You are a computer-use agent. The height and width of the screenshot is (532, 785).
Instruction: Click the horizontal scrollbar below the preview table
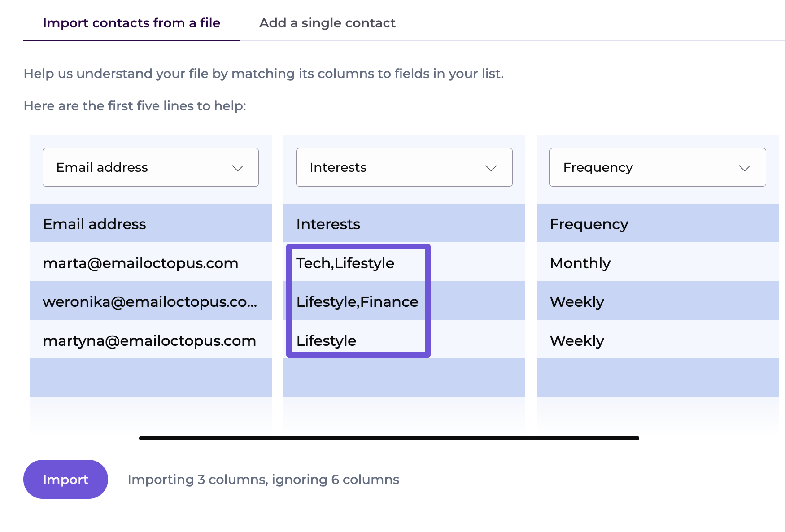[x=389, y=438]
